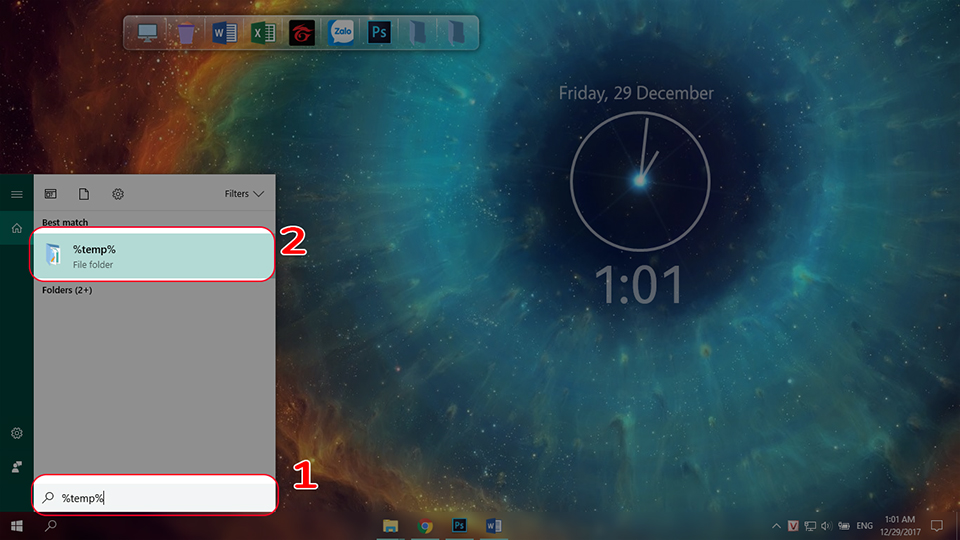
Task: Click the Best match heading
Action: (x=65, y=222)
